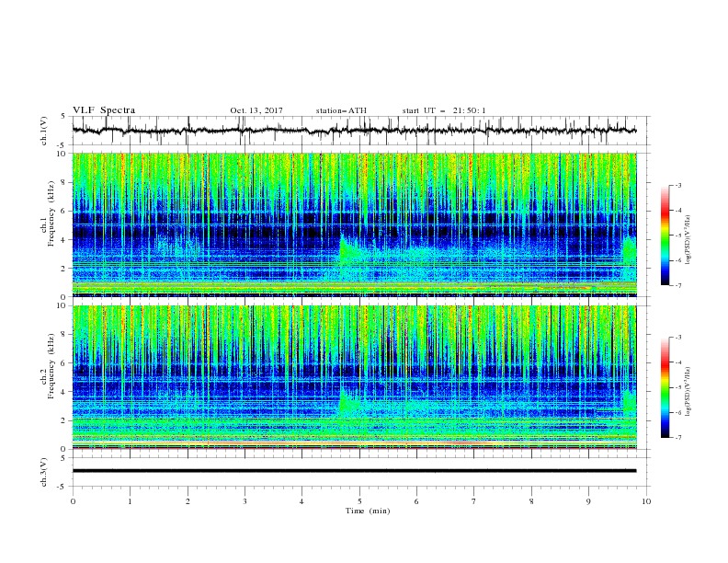Click time axis tick label "4"

[301, 501]
